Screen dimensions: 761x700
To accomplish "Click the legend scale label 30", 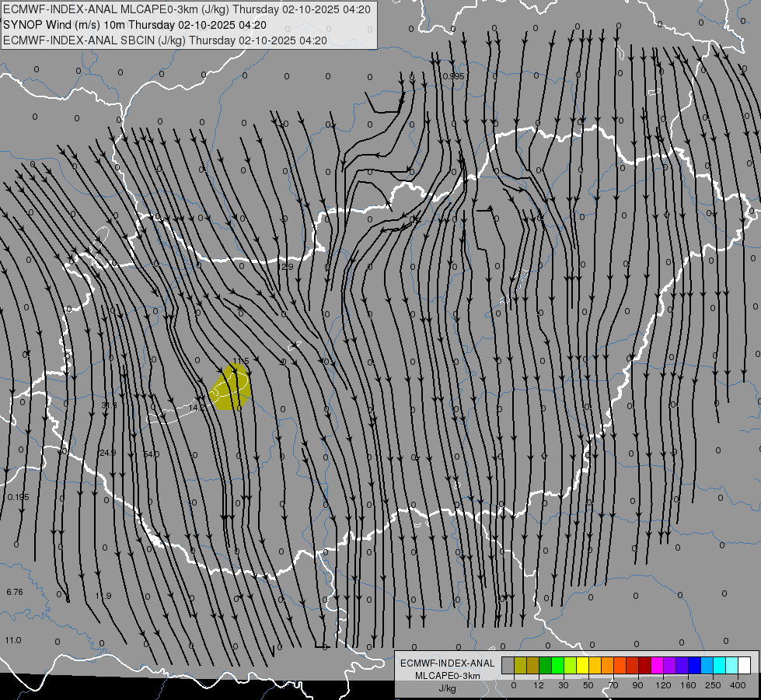I will tap(564, 685).
